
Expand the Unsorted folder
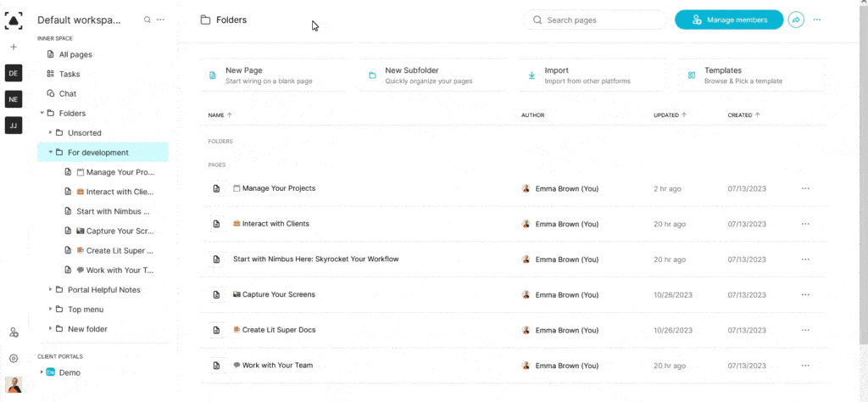coord(50,133)
